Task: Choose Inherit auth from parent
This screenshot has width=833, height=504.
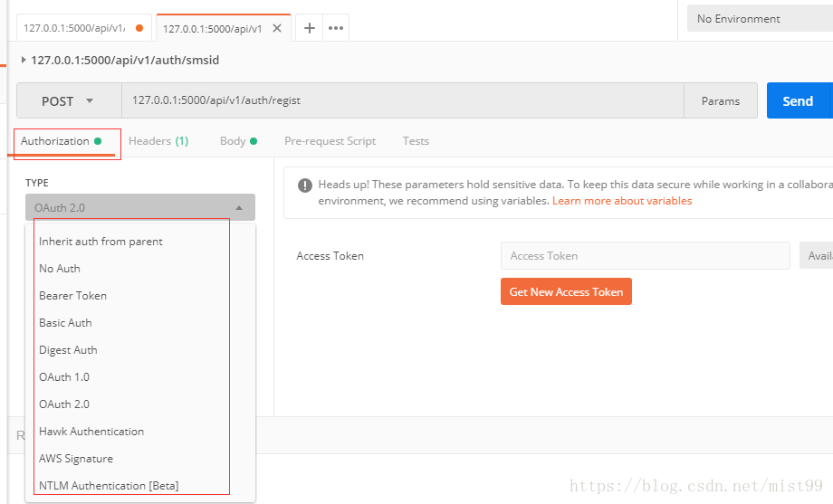Action: [x=140, y=241]
